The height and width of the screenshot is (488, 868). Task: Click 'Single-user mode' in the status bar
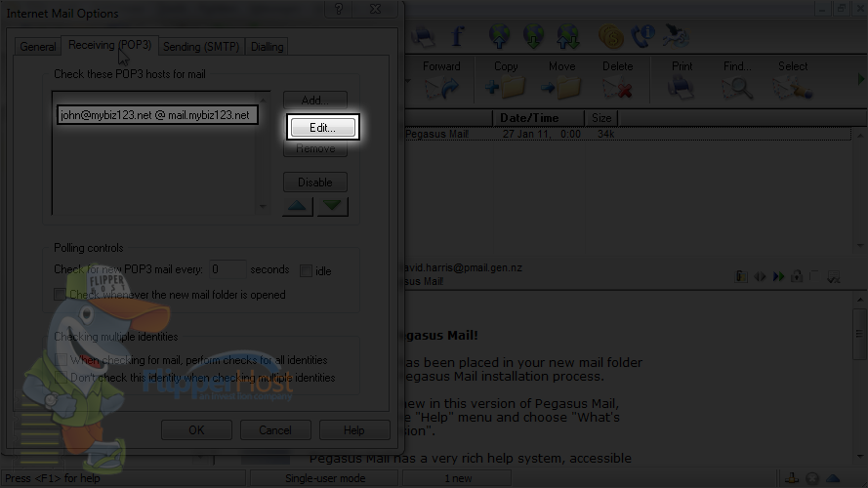pos(325,478)
